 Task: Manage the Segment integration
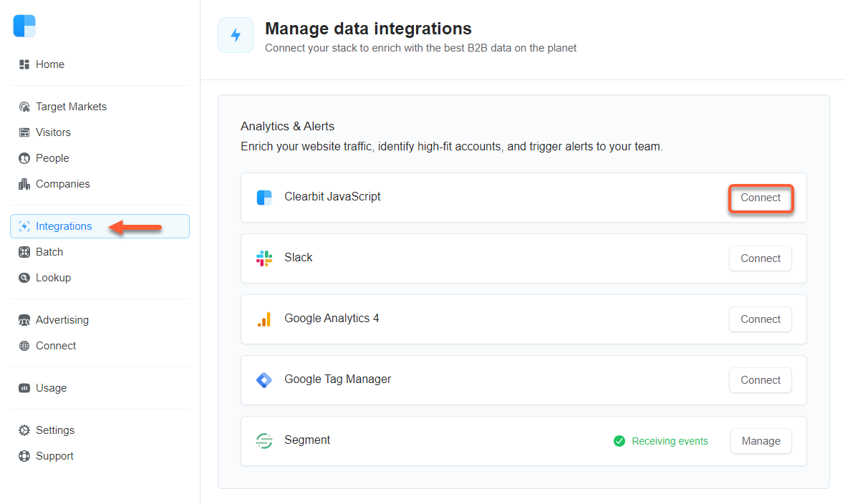pos(761,441)
